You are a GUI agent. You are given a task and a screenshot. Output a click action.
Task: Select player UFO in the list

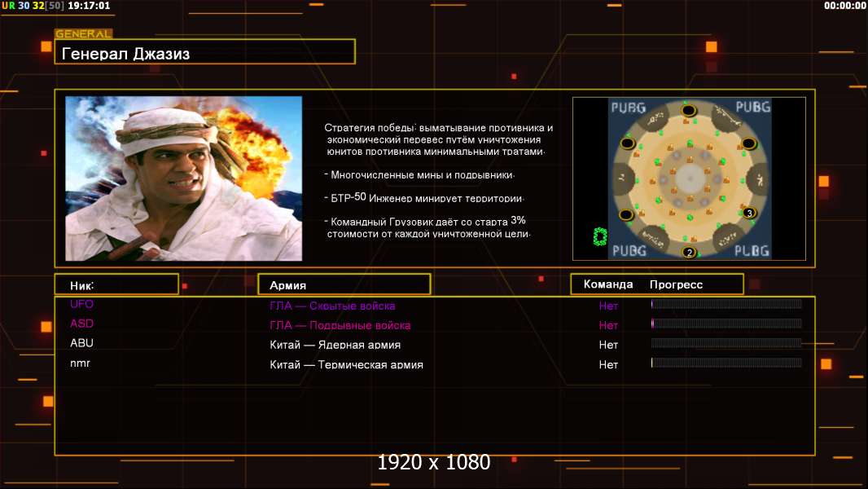[x=81, y=304]
